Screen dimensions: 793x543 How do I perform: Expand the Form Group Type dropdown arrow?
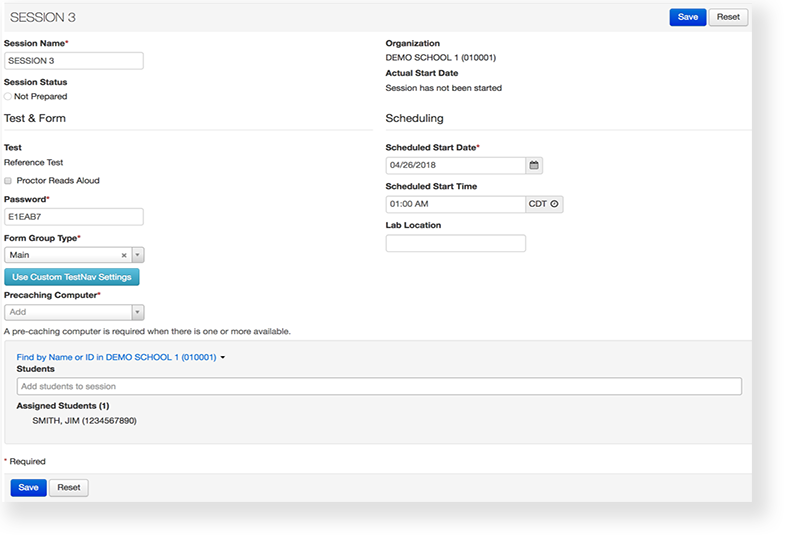pyautogui.click(x=138, y=255)
